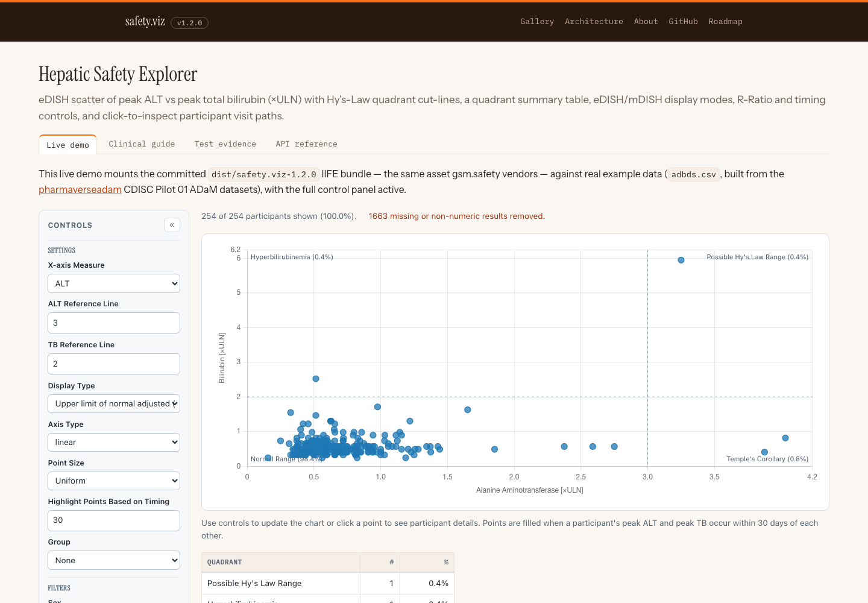Screen dimensions: 868x603
Task: Click the v1.2.0 version badge
Action: click(189, 23)
